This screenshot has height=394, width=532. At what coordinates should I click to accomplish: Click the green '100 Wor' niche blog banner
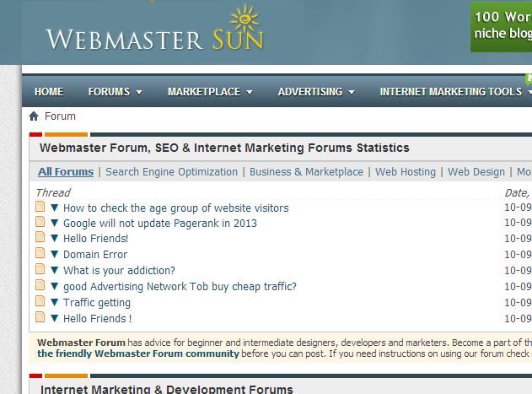502,25
